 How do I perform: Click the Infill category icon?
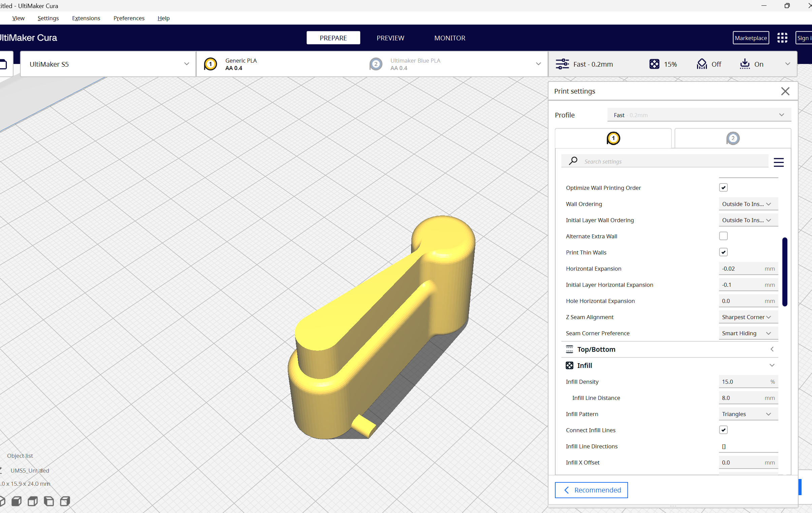click(x=569, y=366)
